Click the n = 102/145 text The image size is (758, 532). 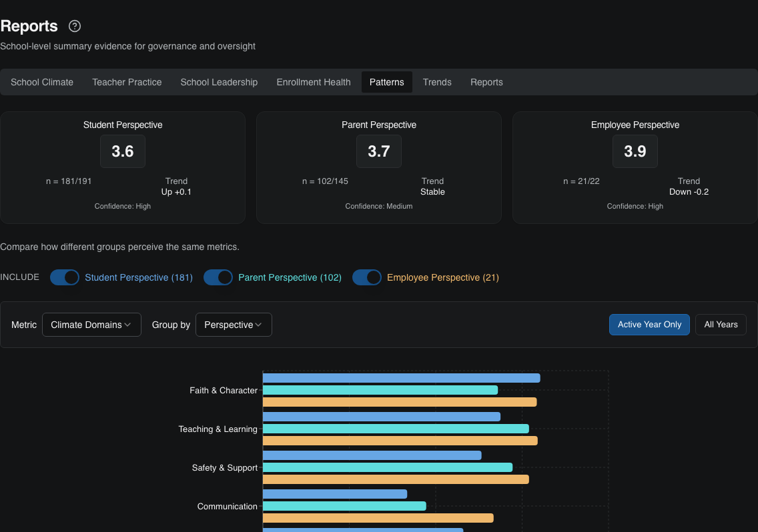coord(325,181)
